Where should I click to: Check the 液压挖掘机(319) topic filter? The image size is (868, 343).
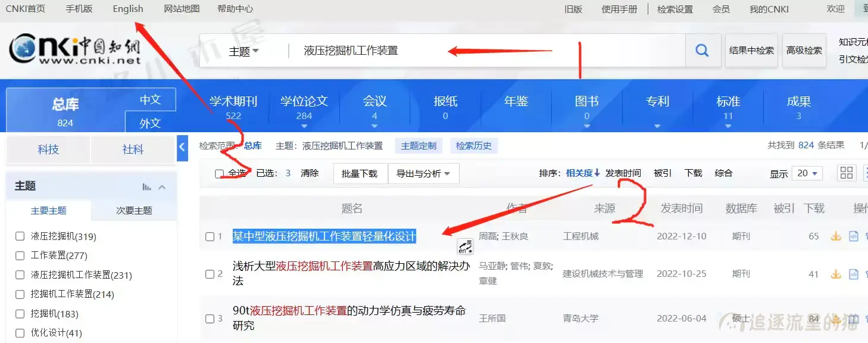(x=20, y=236)
